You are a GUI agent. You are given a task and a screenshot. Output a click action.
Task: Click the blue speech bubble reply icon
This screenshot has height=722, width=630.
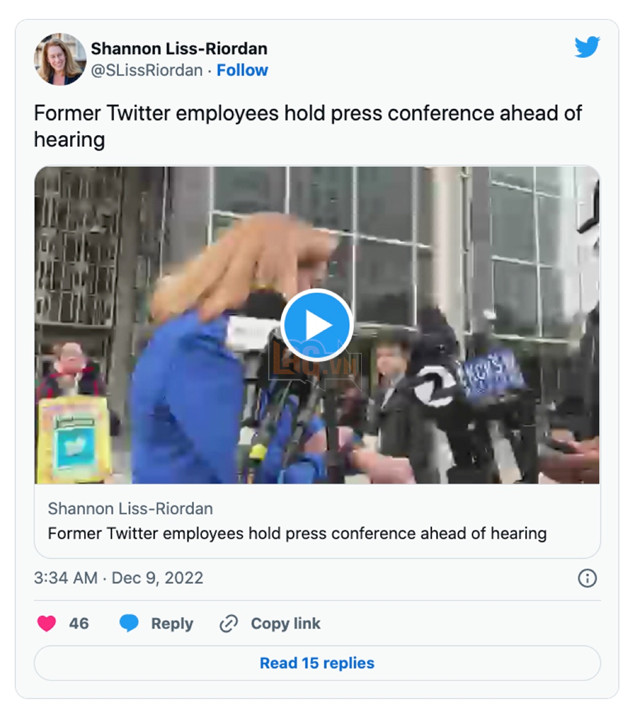coord(129,623)
